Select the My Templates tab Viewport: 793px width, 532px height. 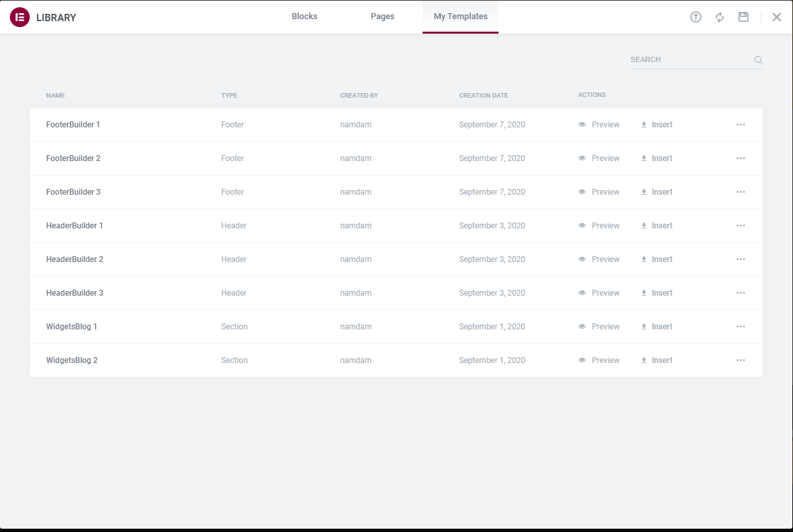(x=460, y=17)
